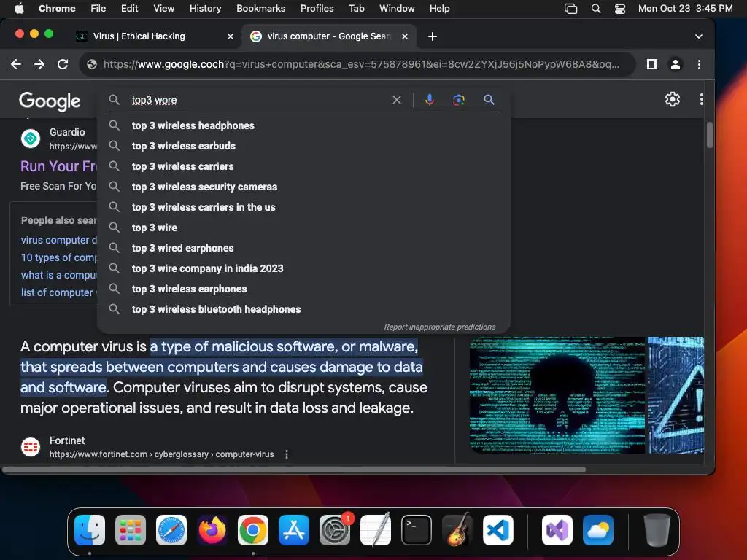The image size is (747, 560).
Task: Open the History menu
Action: [205, 9]
